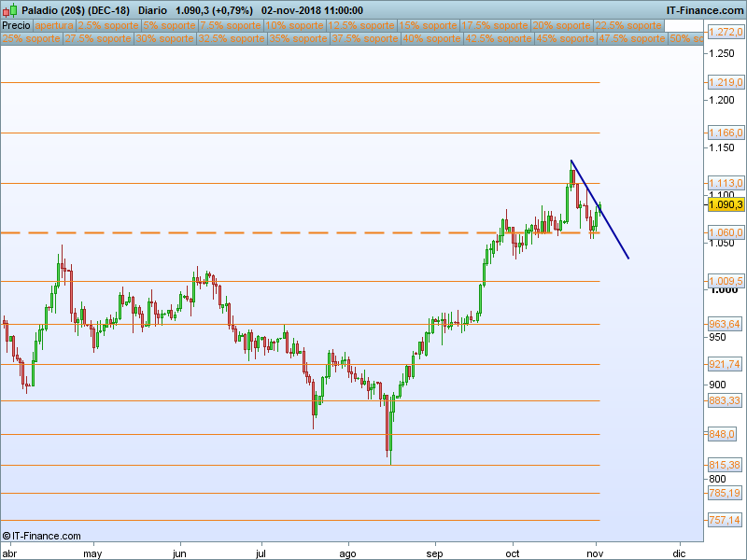Screen dimensions: 747x560
Task: Select the 25% soporte legend label
Action: [x=32, y=39]
